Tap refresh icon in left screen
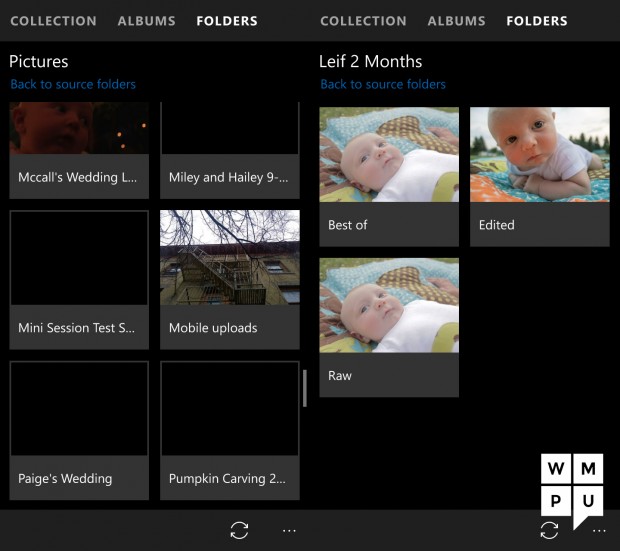 [239, 530]
